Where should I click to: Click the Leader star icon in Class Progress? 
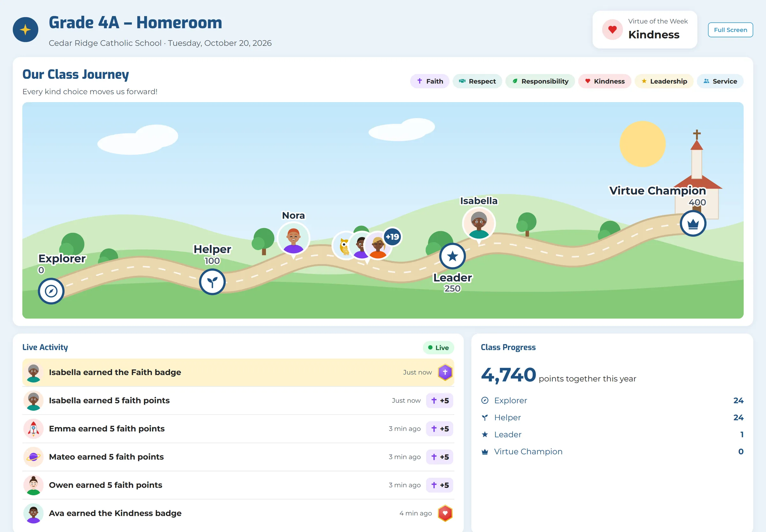(x=485, y=435)
